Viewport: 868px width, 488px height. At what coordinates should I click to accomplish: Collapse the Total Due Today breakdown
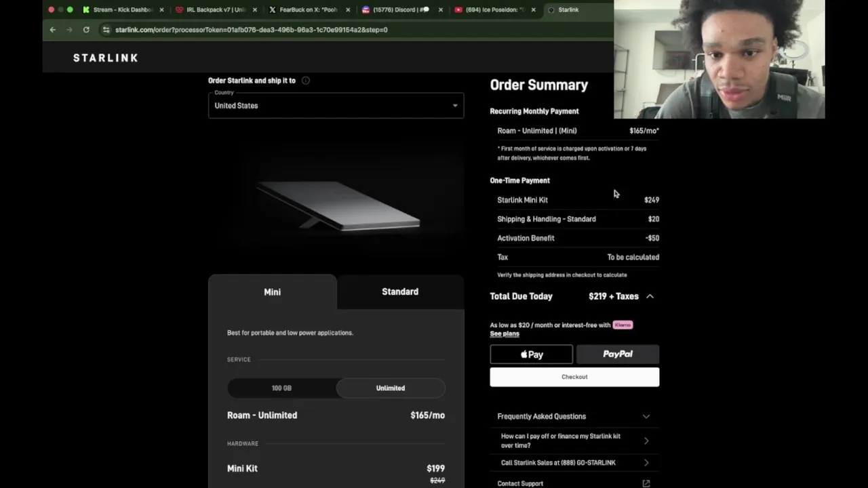pos(650,296)
